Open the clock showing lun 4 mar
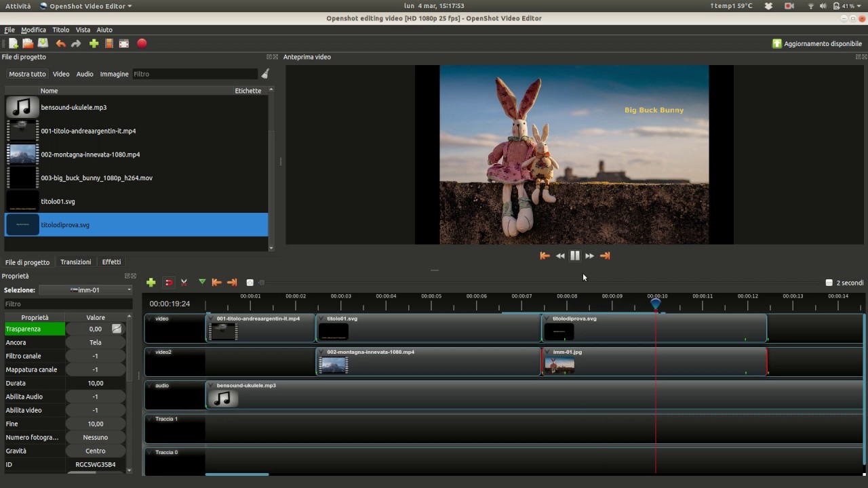 point(434,6)
